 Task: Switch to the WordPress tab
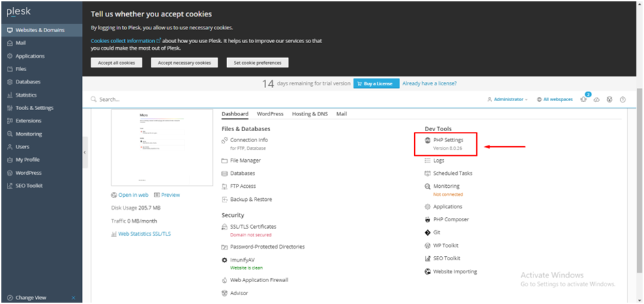tap(270, 114)
